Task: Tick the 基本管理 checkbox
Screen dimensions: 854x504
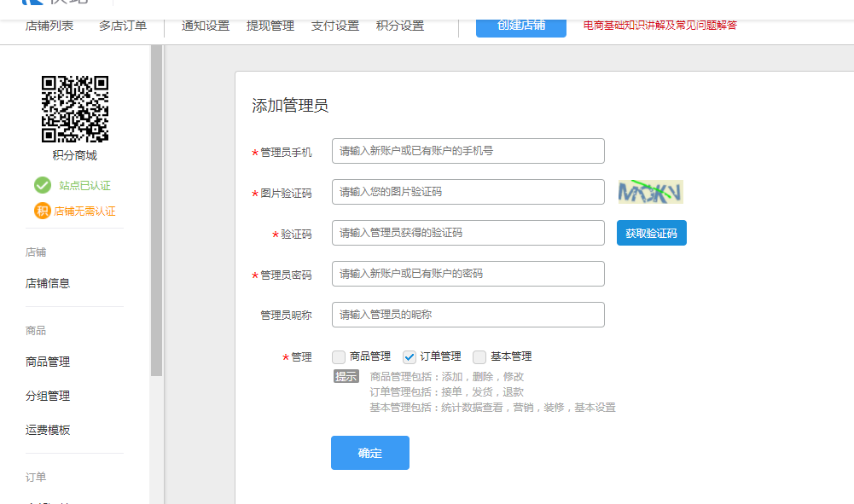Action: (479, 356)
